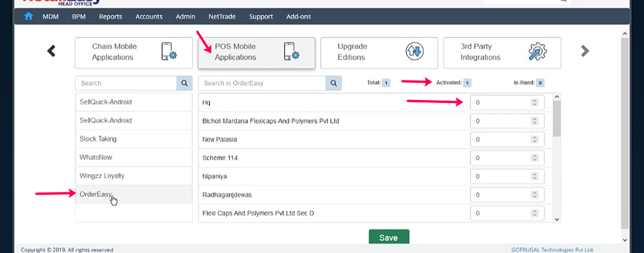This screenshot has width=644, height=253.
Task: Click search icon beside OrderEasy search
Action: tap(333, 83)
